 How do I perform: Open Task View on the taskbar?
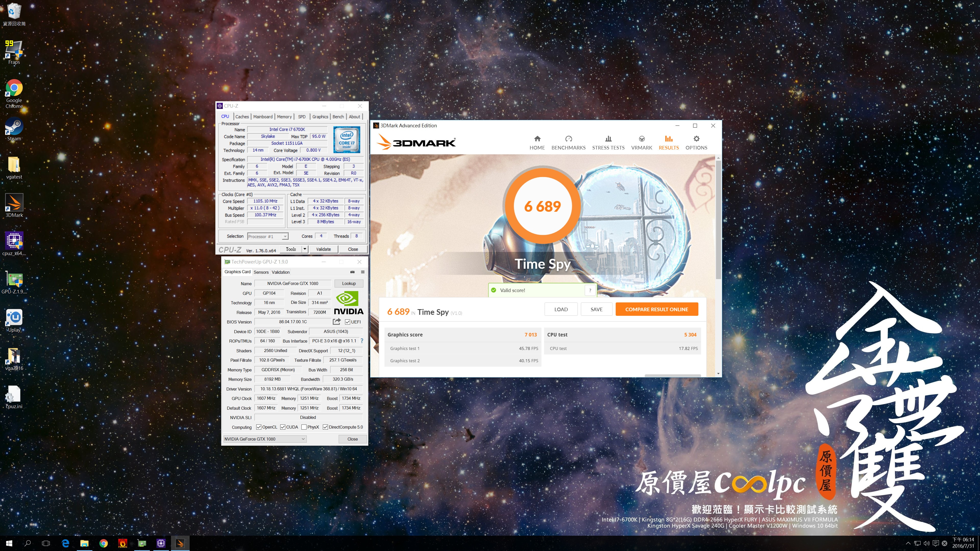click(46, 543)
